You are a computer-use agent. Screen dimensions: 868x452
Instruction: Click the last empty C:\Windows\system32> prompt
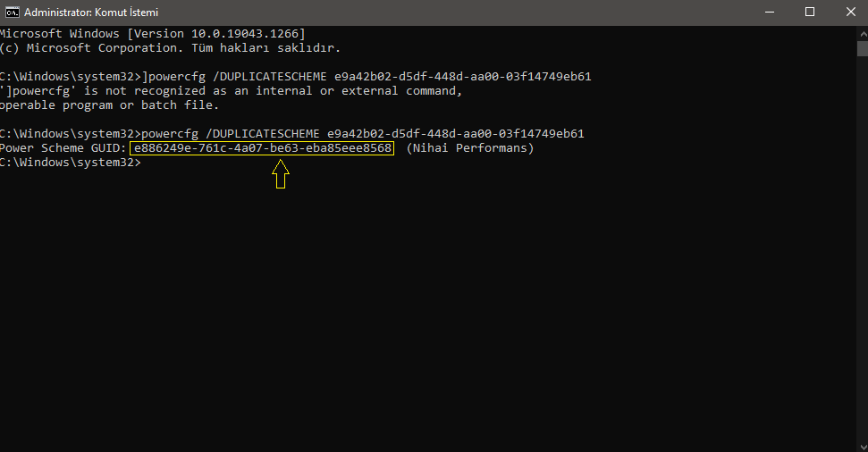(x=71, y=163)
